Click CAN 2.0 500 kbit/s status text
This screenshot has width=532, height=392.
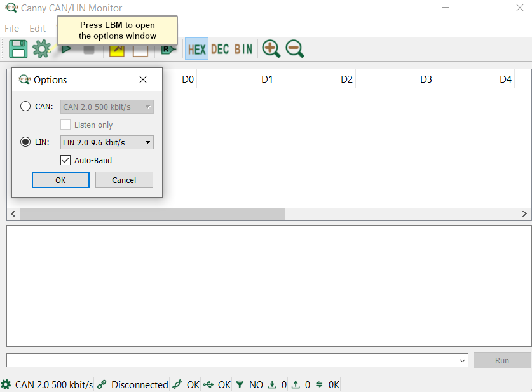54,384
